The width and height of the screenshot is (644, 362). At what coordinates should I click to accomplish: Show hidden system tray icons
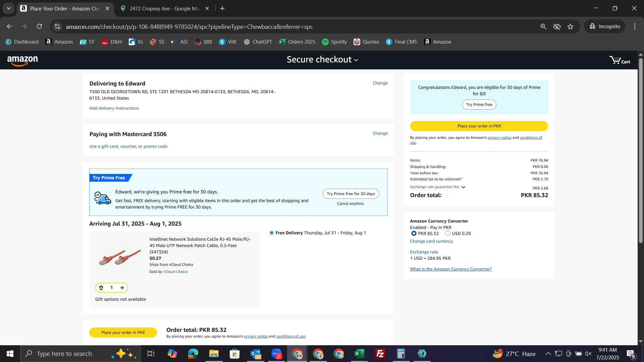[548, 354]
